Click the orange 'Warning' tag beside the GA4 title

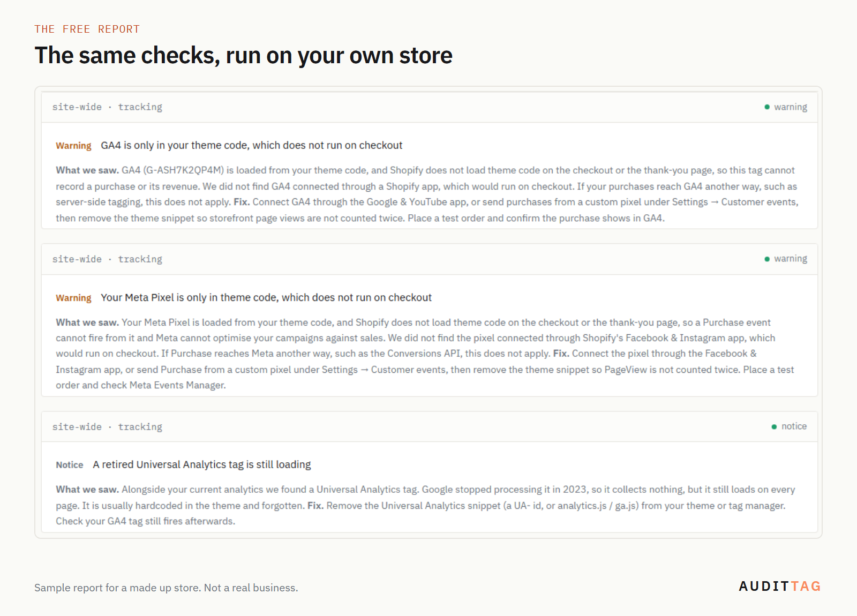point(73,146)
